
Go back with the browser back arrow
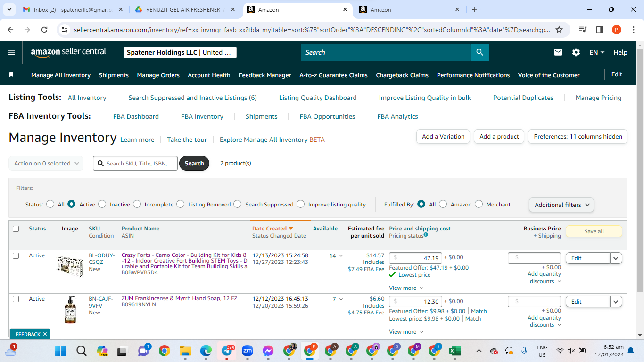pos(11,30)
